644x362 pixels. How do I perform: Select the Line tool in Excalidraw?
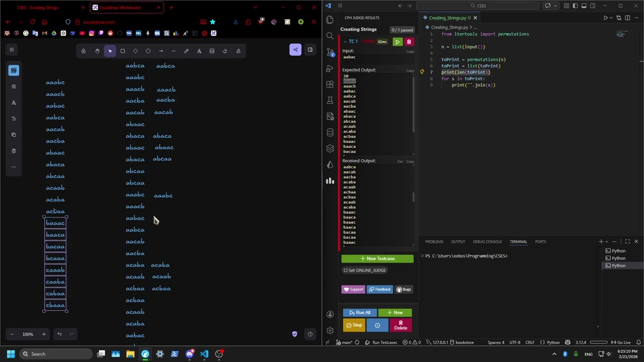(174, 51)
